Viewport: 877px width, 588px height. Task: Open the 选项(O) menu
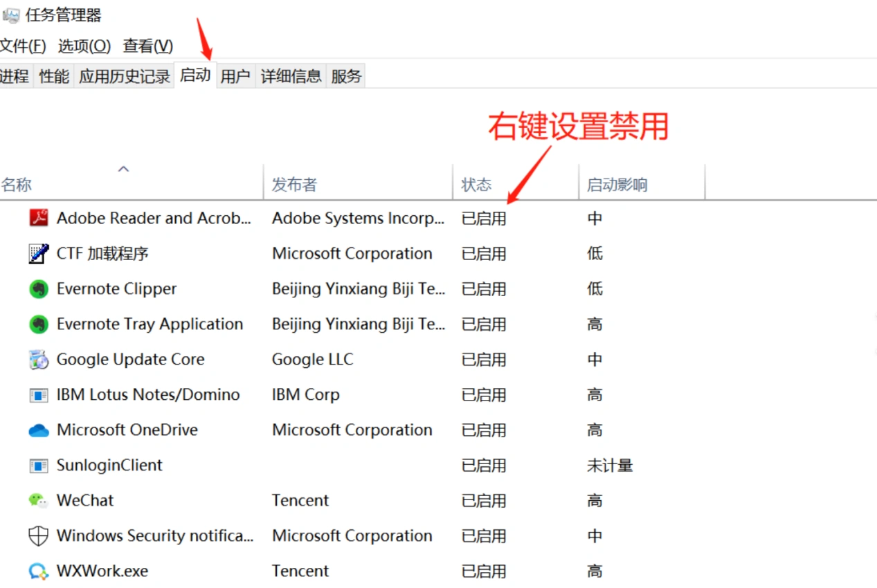point(84,46)
